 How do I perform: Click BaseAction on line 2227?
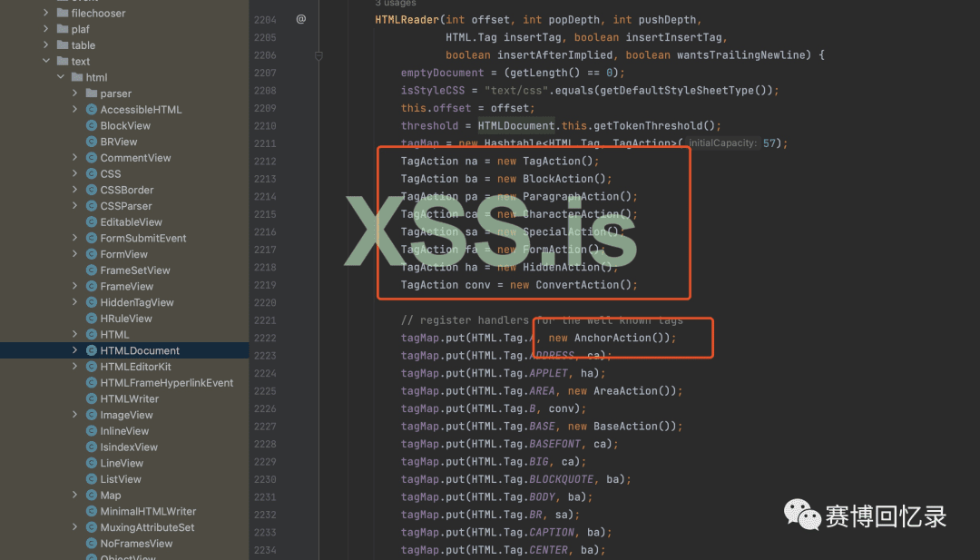(625, 427)
